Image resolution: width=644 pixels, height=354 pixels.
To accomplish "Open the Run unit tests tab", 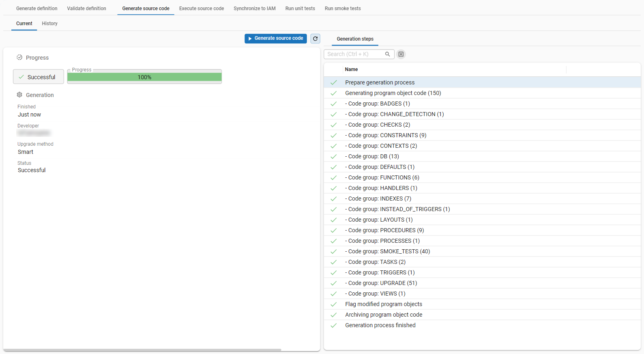I will 300,9.
